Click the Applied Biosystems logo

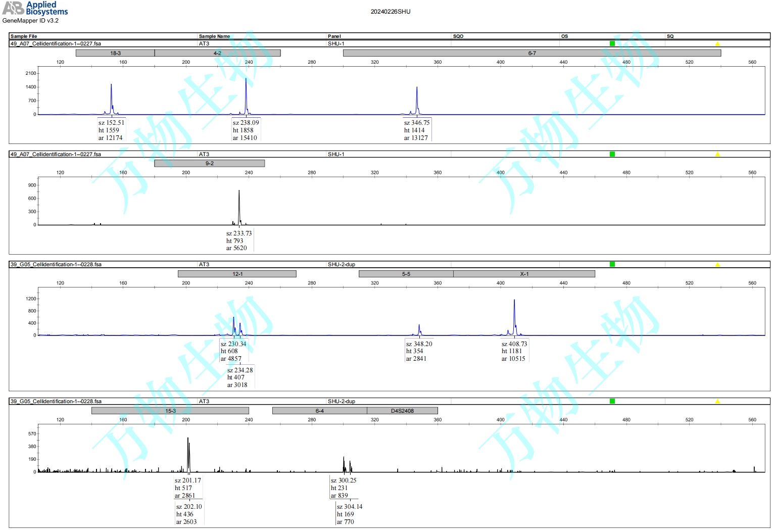coord(35,9)
